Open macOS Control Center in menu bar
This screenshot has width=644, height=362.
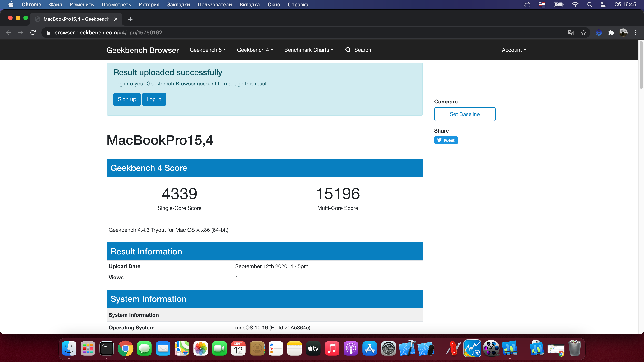pos(604,4)
